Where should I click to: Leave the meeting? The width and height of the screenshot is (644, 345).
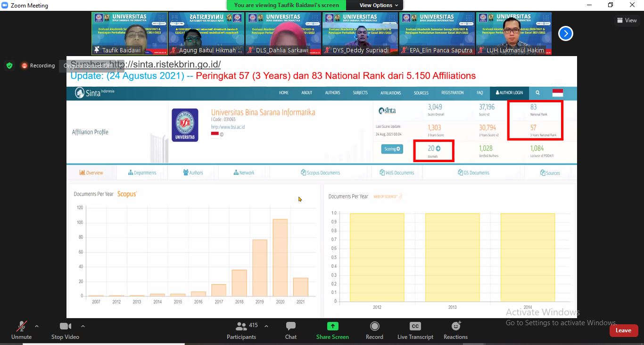click(x=623, y=330)
